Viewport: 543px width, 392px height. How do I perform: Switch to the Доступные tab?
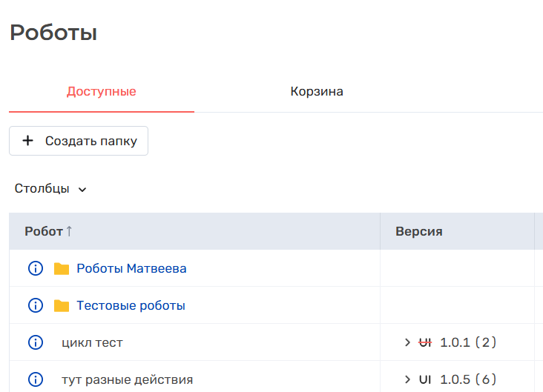click(x=102, y=92)
